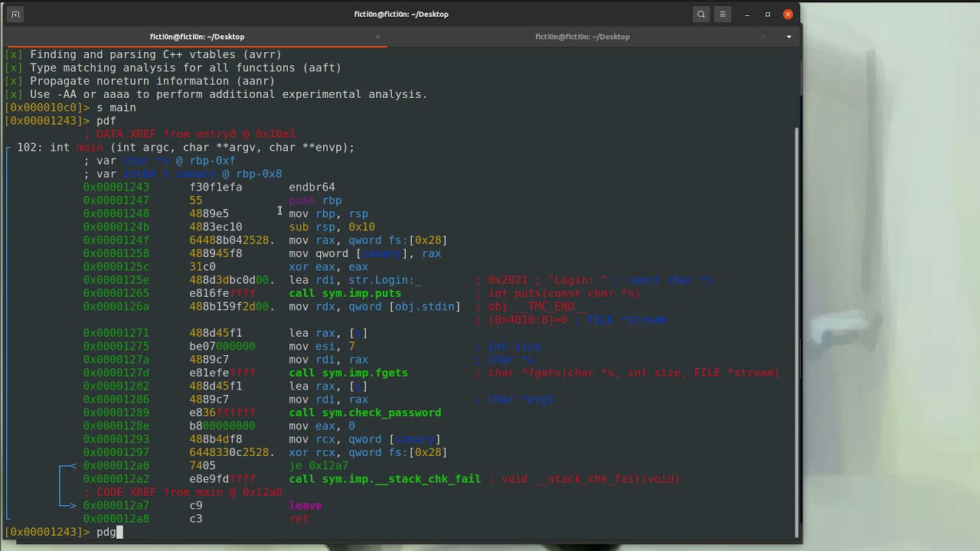Click the 'DATA XREF from entry0' comment
This screenshot has width=980, height=551.
pos(189,134)
